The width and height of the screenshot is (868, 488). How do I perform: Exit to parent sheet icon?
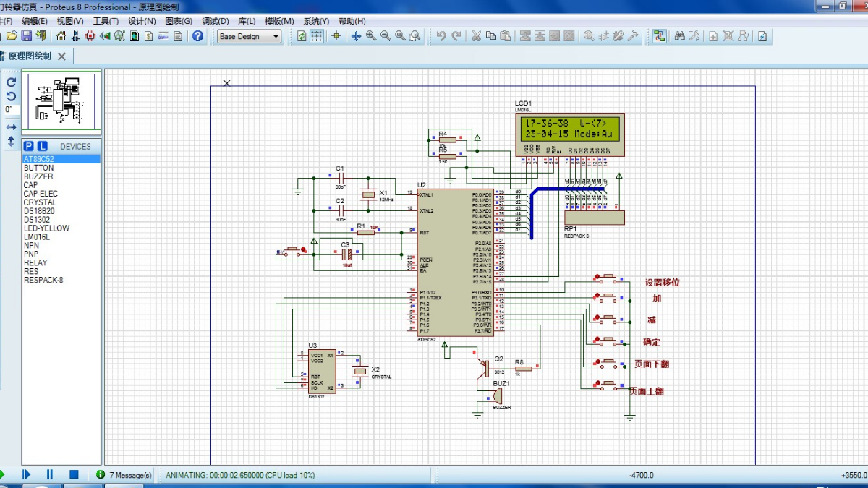[x=743, y=36]
